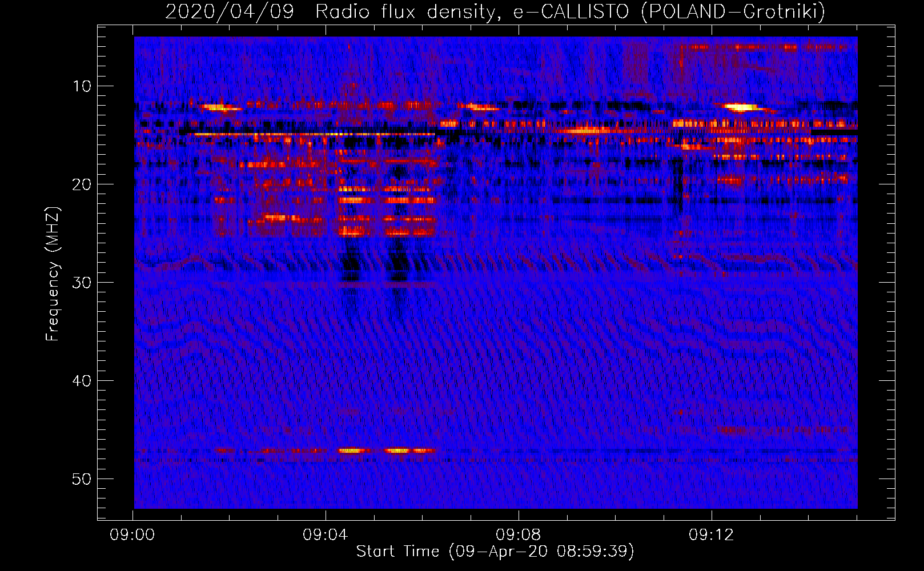Click the frequency tick label "10"
Image resolution: width=924 pixels, height=571 pixels.
click(82, 86)
